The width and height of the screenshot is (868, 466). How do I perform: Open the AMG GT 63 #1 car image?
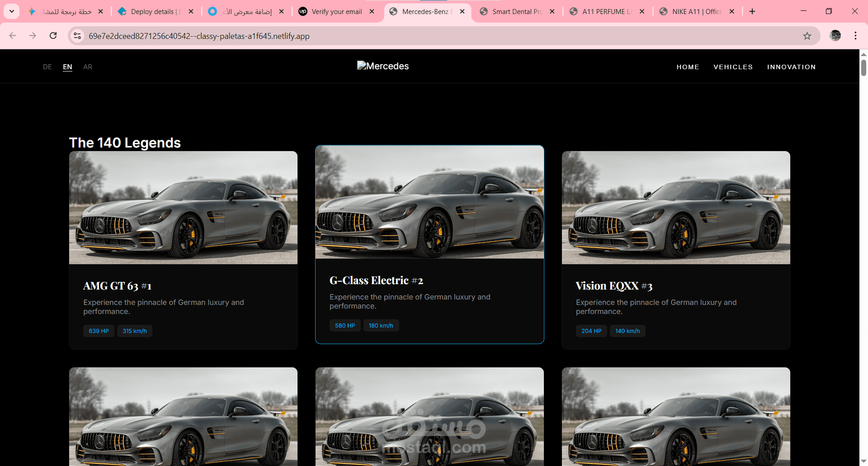[183, 208]
